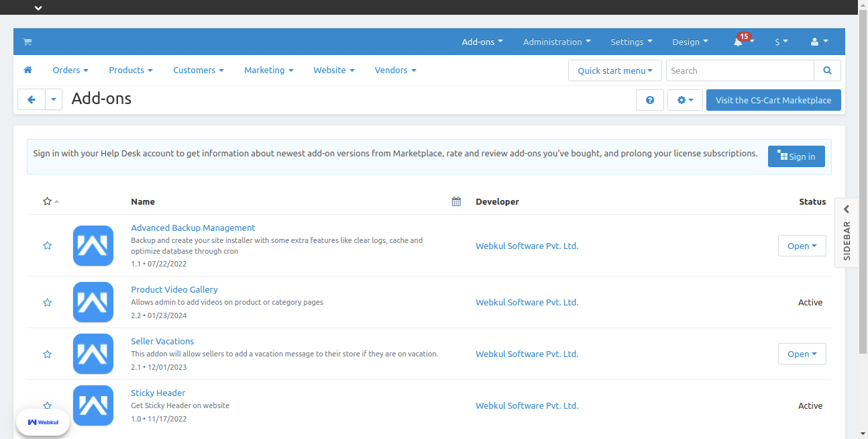Sort add-ons by calendar date icon
The image size is (868, 439).
(456, 201)
